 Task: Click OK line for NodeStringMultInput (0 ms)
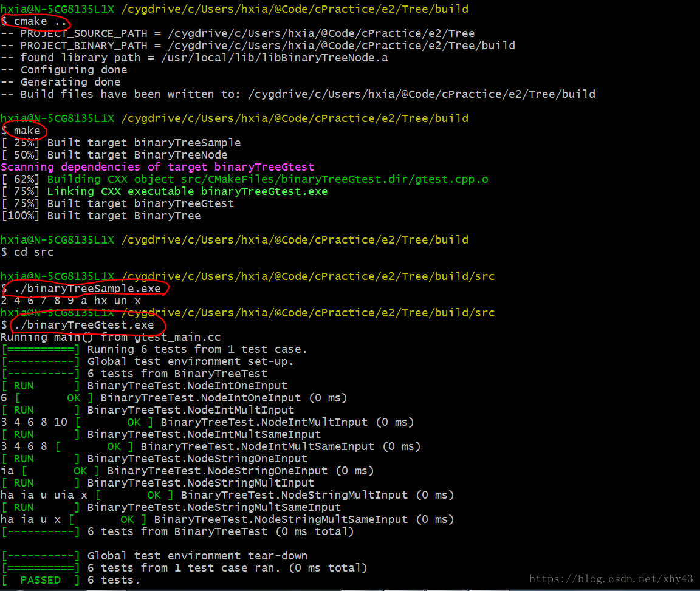tap(227, 496)
